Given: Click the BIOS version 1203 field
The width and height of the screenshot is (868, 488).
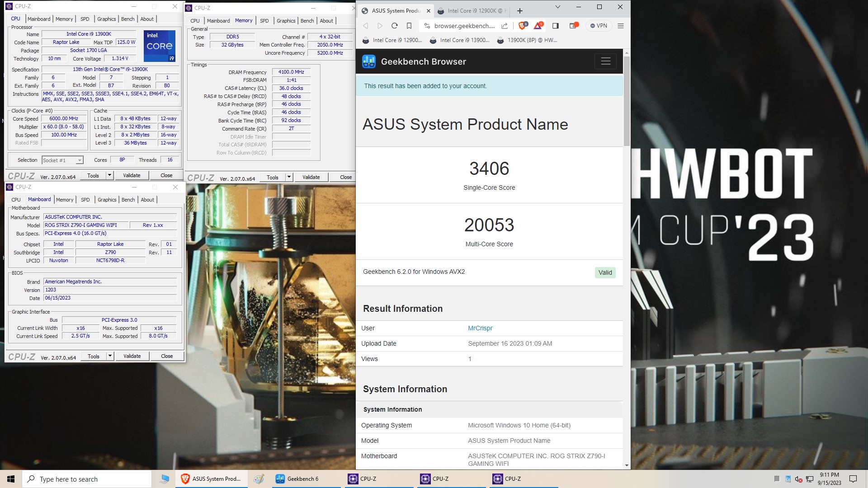Looking at the screenshot, I should (x=110, y=290).
